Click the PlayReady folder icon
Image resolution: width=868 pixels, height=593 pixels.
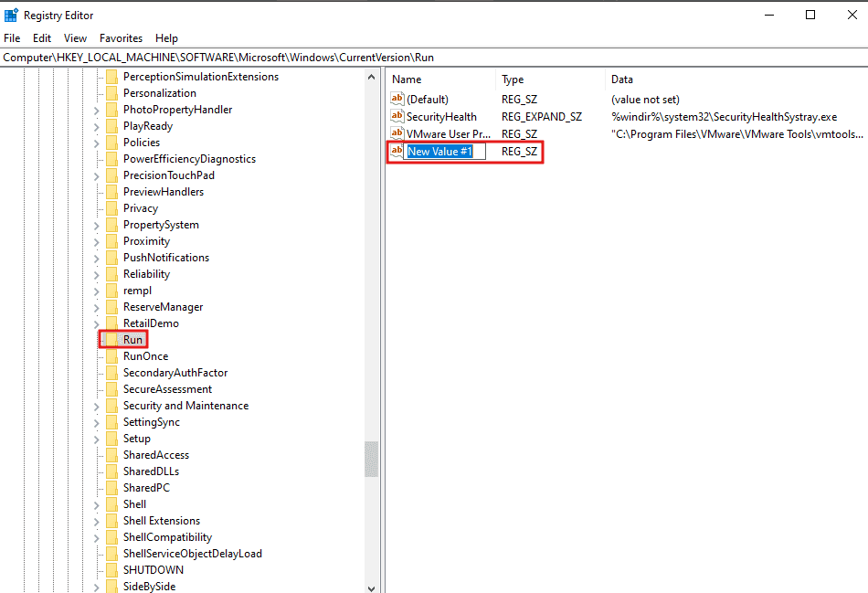111,126
